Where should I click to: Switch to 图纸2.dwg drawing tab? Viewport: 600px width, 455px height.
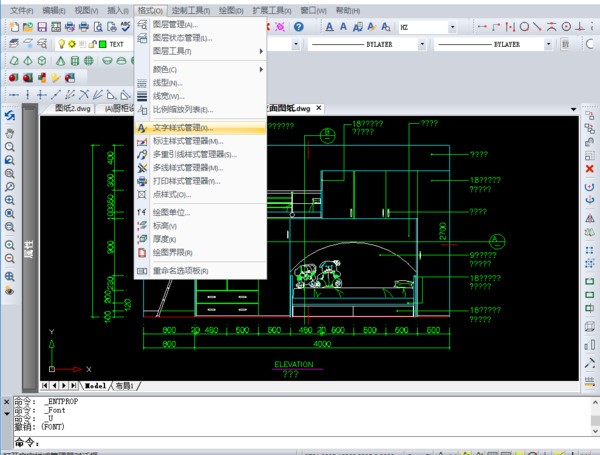(x=72, y=107)
